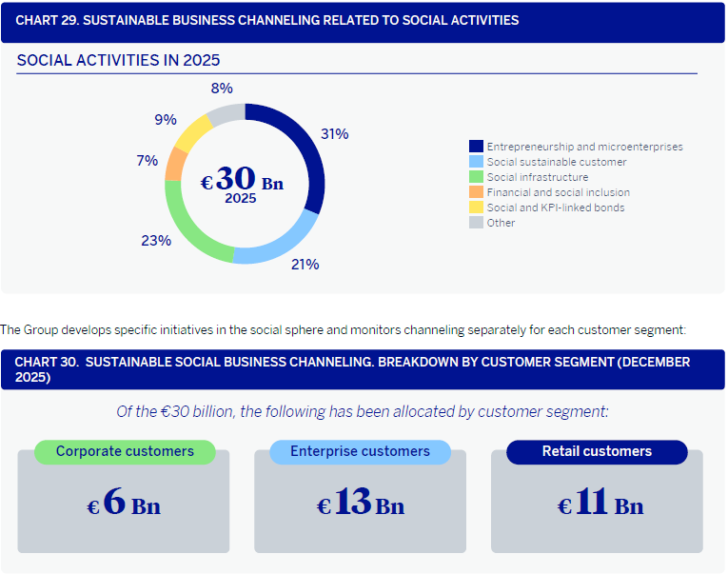Click the 31% donut chart label

click(334, 134)
